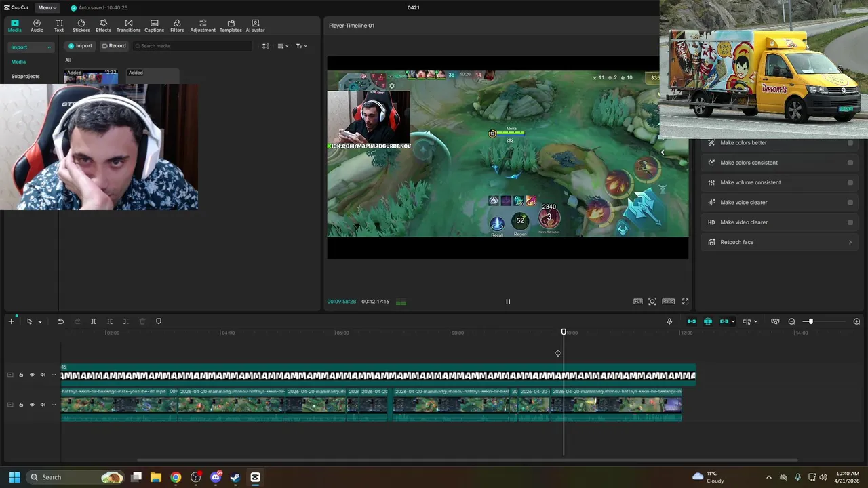Click the player focus/snapshot zoom icon
Viewport: 868px width, 488px height.
point(652,301)
